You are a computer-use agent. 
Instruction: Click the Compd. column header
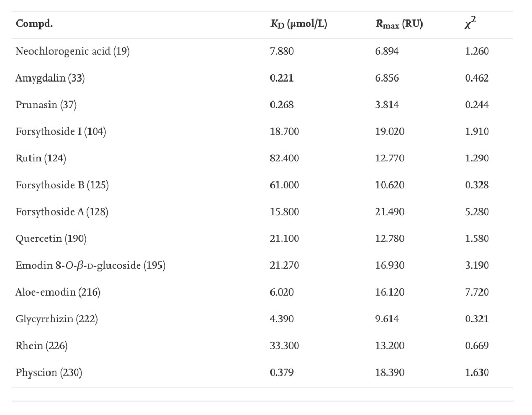34,24
